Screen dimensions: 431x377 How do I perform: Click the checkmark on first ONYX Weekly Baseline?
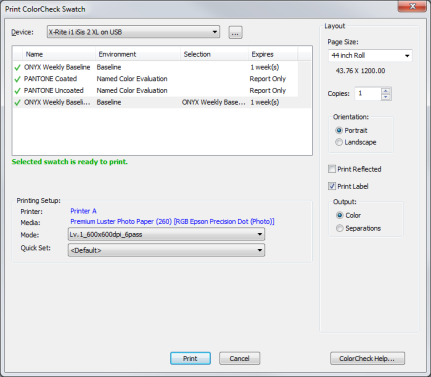click(18, 68)
